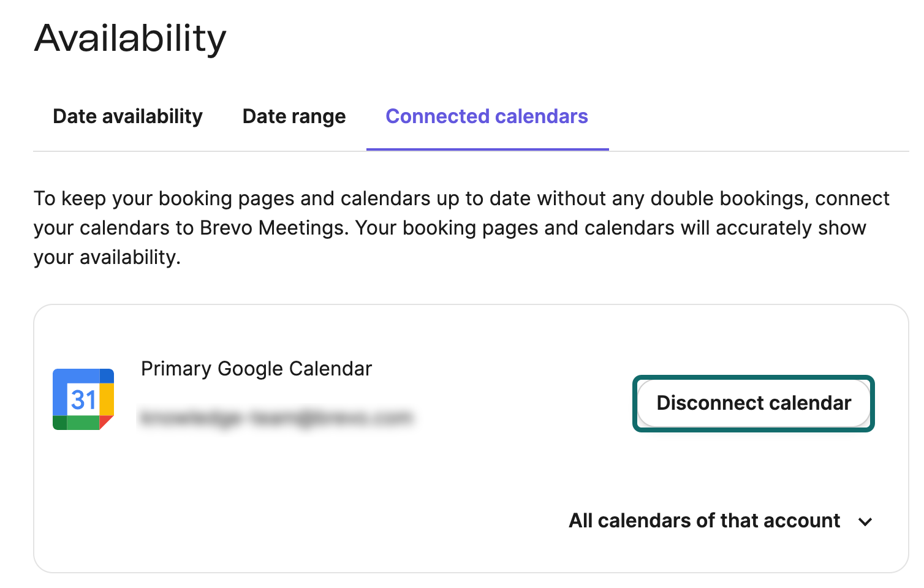Click the Primary Google Calendar title
Viewport: 924px width, 588px height.
coord(256,369)
